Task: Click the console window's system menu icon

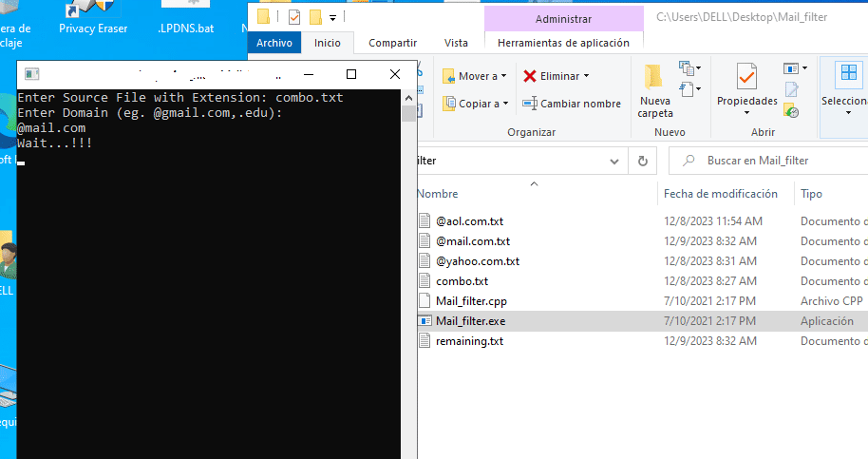Action: coord(32,74)
